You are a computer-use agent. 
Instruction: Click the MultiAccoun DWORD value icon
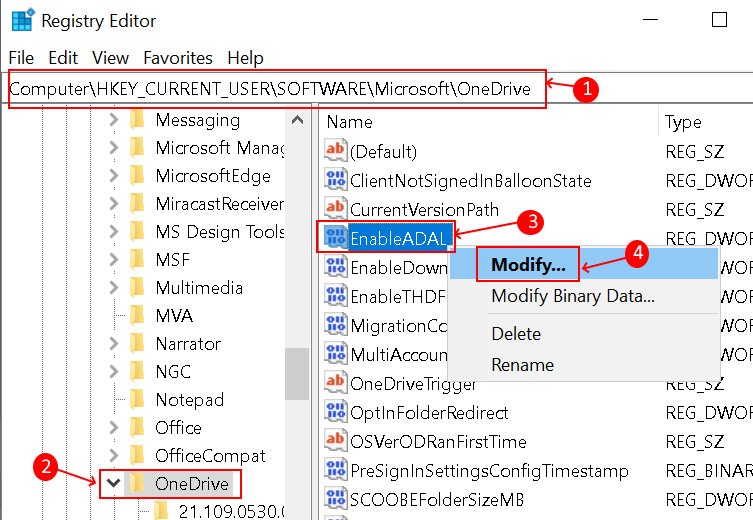335,354
